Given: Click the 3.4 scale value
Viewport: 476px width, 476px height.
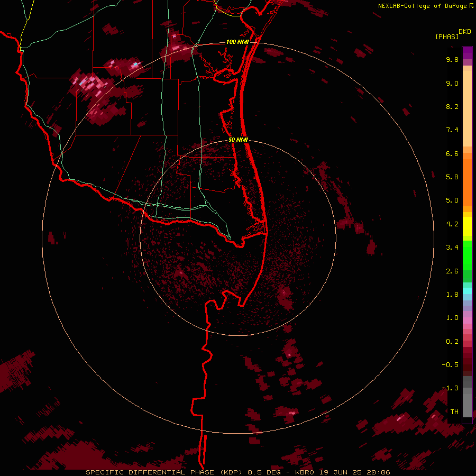Looking at the screenshot, I should (452, 248).
